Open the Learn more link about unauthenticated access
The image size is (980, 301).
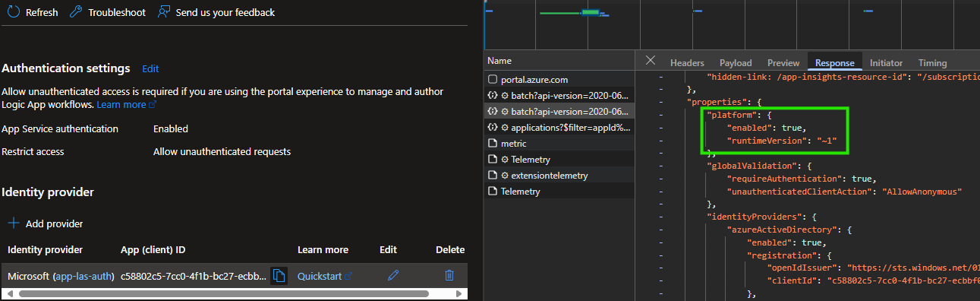point(126,104)
